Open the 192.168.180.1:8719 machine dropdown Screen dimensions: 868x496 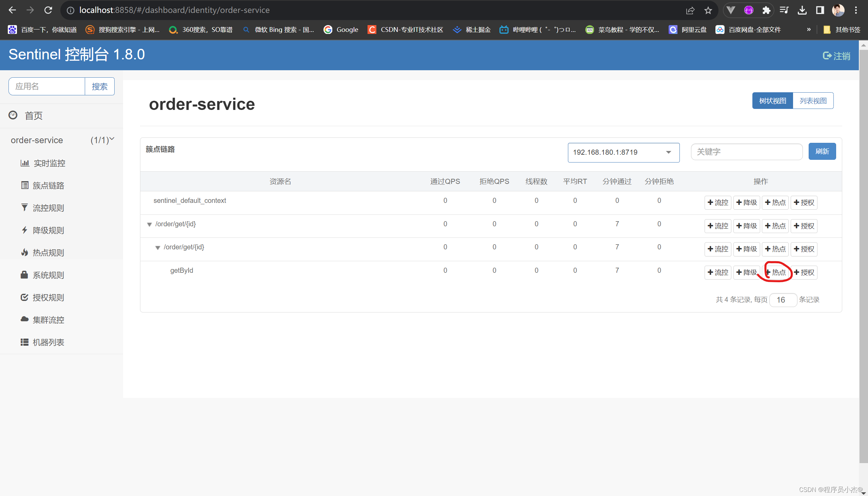click(x=623, y=152)
